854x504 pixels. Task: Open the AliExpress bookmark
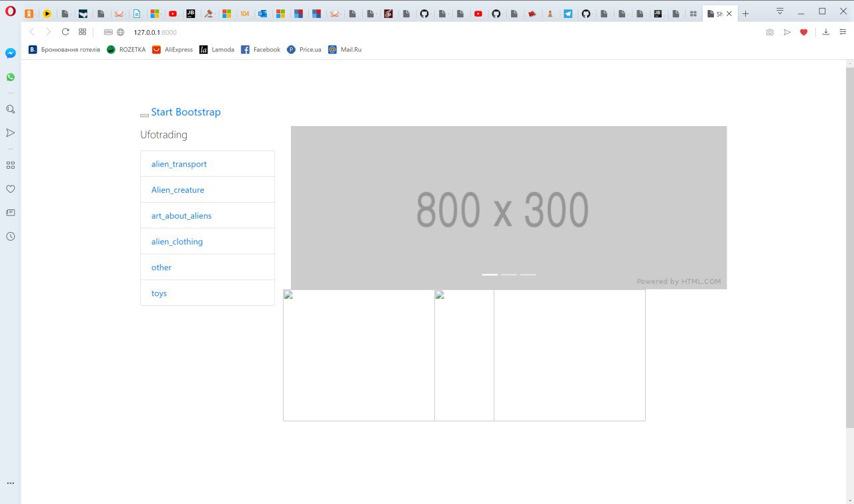(172, 49)
